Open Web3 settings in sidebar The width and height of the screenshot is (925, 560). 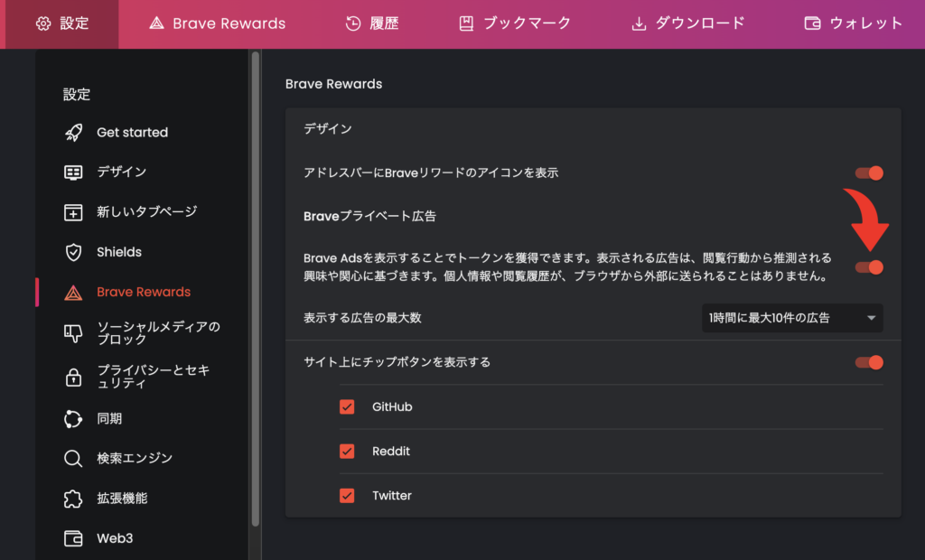pyautogui.click(x=115, y=538)
